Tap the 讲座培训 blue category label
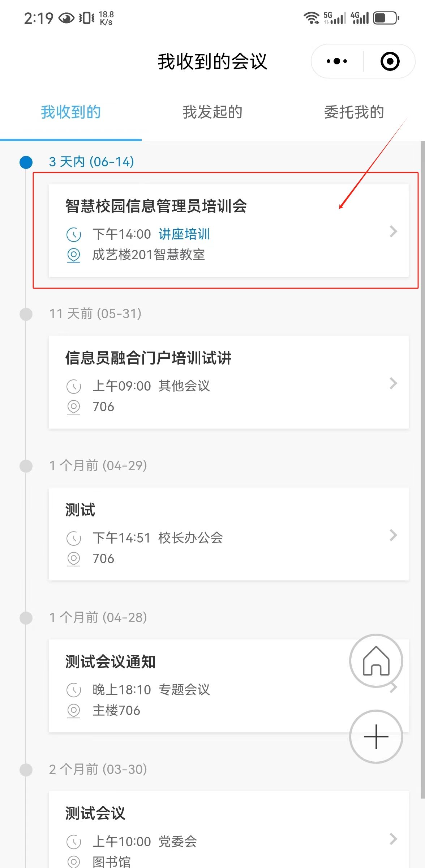 click(184, 234)
